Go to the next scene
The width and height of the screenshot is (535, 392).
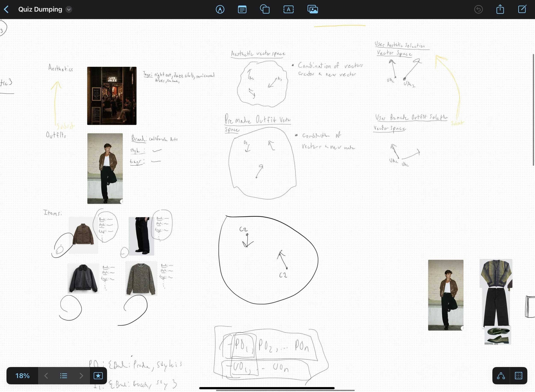[x=81, y=376]
